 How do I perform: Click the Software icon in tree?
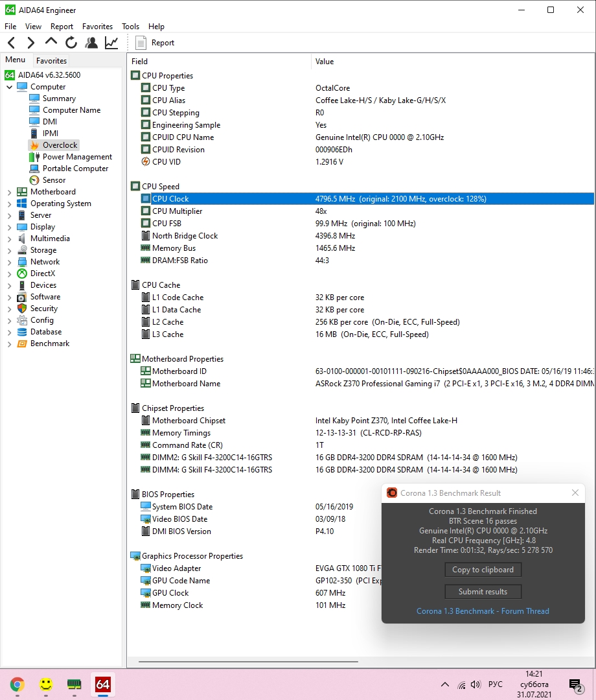pyautogui.click(x=22, y=297)
